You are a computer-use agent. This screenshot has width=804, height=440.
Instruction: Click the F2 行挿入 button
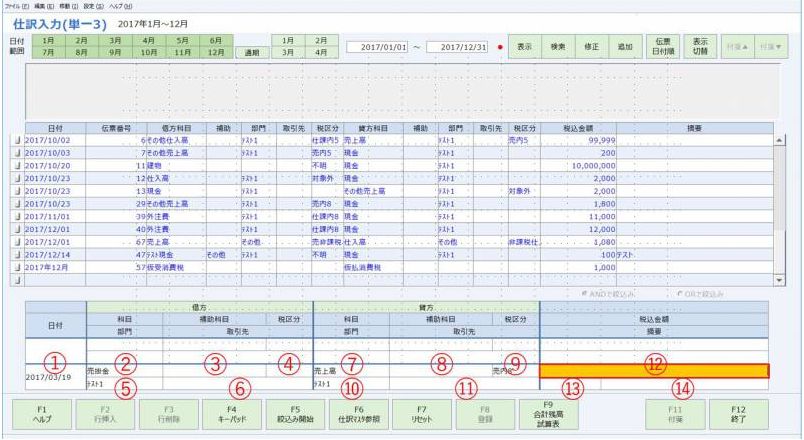click(x=105, y=414)
